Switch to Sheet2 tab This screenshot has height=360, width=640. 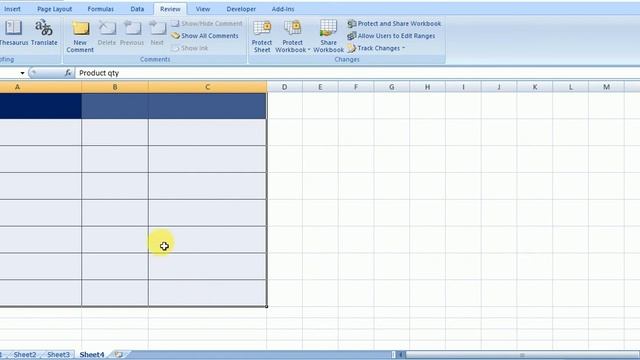click(25, 355)
